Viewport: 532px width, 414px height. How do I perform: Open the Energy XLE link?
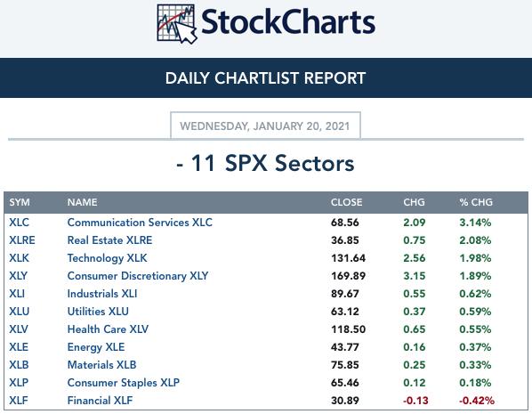96,347
